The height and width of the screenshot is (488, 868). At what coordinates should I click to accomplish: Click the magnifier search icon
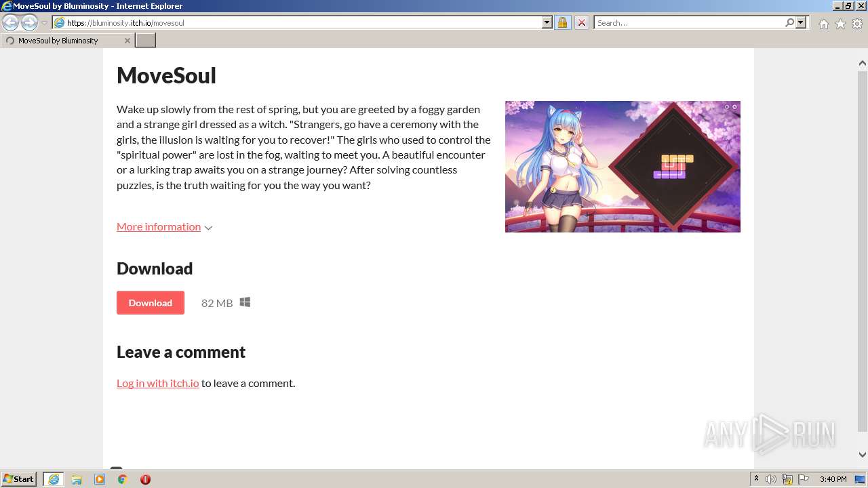pos(789,22)
